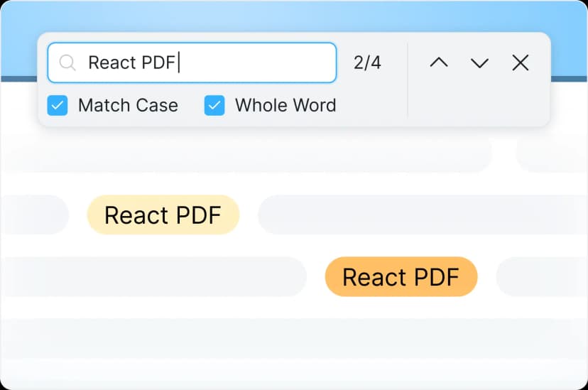588x390 pixels.
Task: Select the light yellow React PDF highlight
Action: pyautogui.click(x=163, y=215)
